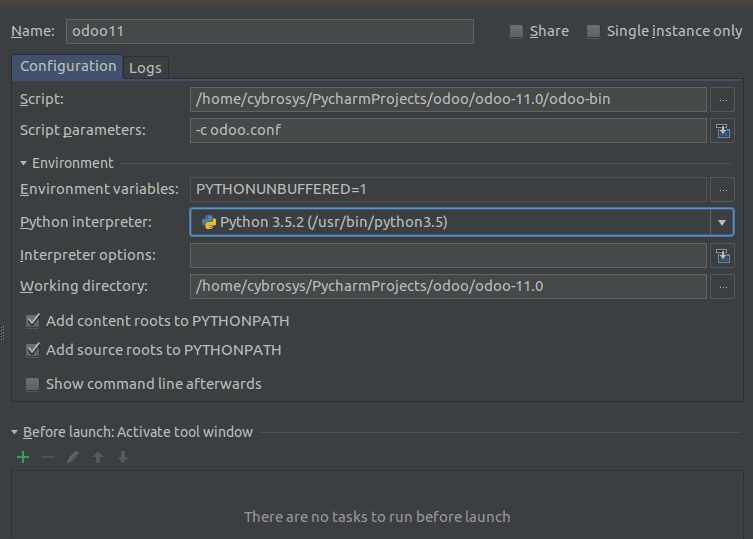Select the Configuration tab
Image resolution: width=753 pixels, height=539 pixels.
point(68,66)
